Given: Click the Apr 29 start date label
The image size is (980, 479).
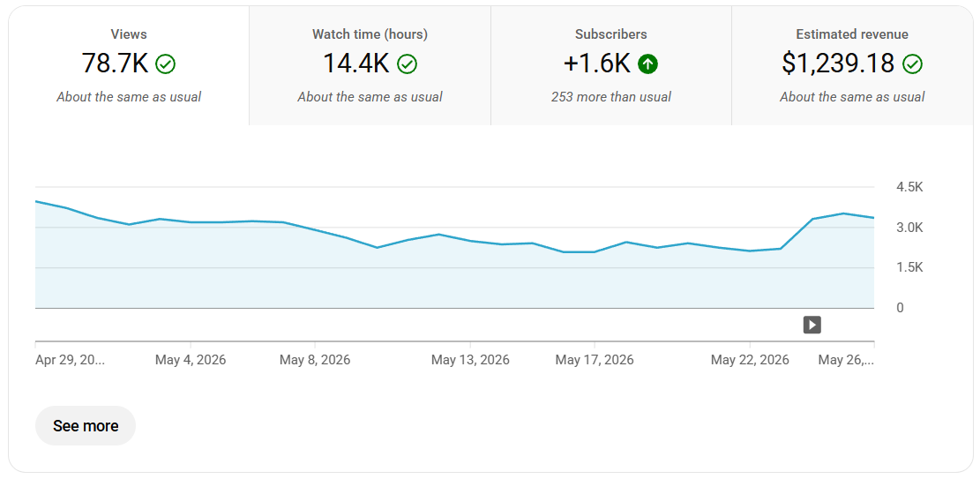Looking at the screenshot, I should pyautogui.click(x=70, y=360).
